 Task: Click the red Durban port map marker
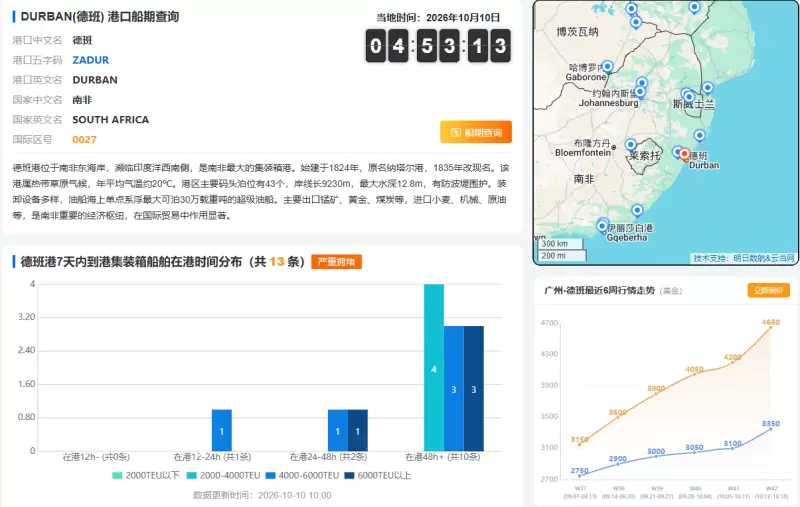pyautogui.click(x=684, y=154)
